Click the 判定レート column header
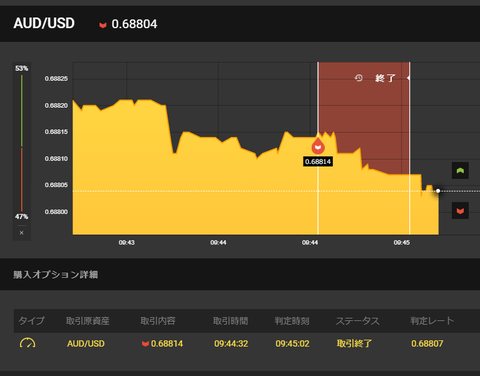 point(432,321)
